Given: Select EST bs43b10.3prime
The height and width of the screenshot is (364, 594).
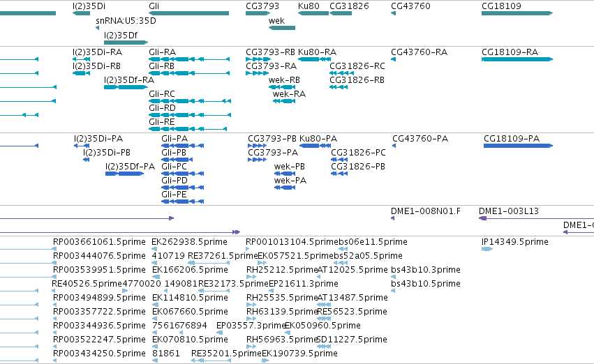Looking at the screenshot, I should 426,270.
